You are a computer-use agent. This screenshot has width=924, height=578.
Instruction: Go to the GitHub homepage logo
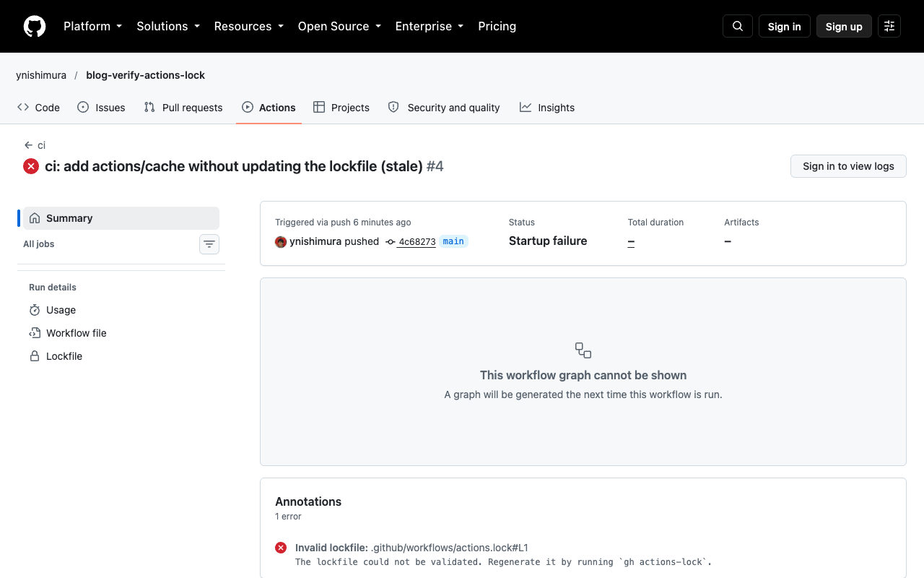(x=35, y=26)
